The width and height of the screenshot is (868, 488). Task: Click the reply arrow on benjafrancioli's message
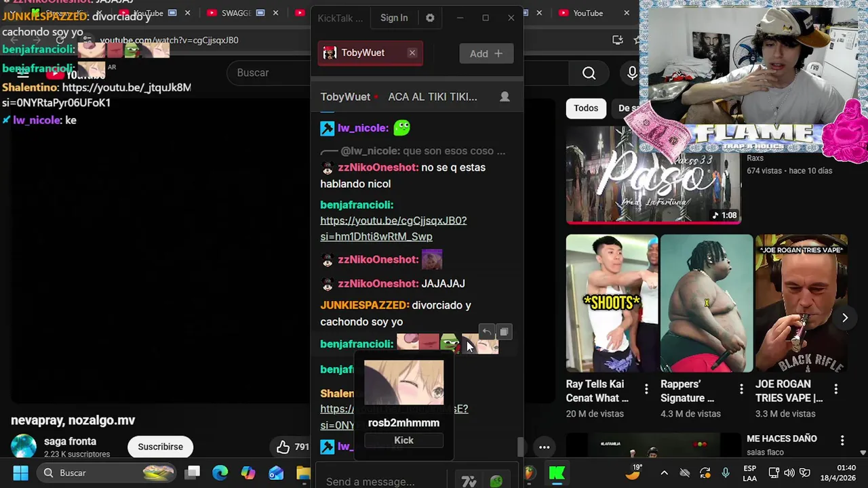point(487,332)
